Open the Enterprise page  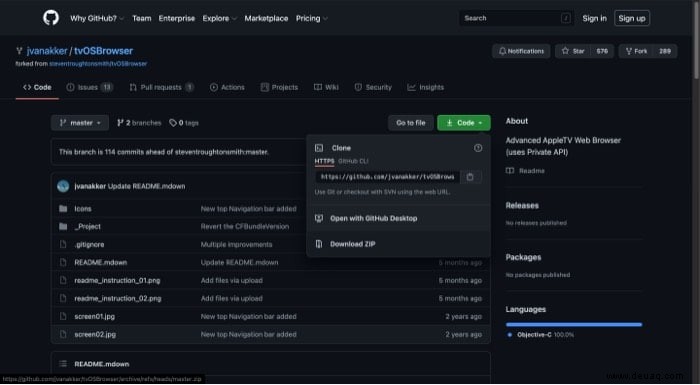tap(177, 18)
